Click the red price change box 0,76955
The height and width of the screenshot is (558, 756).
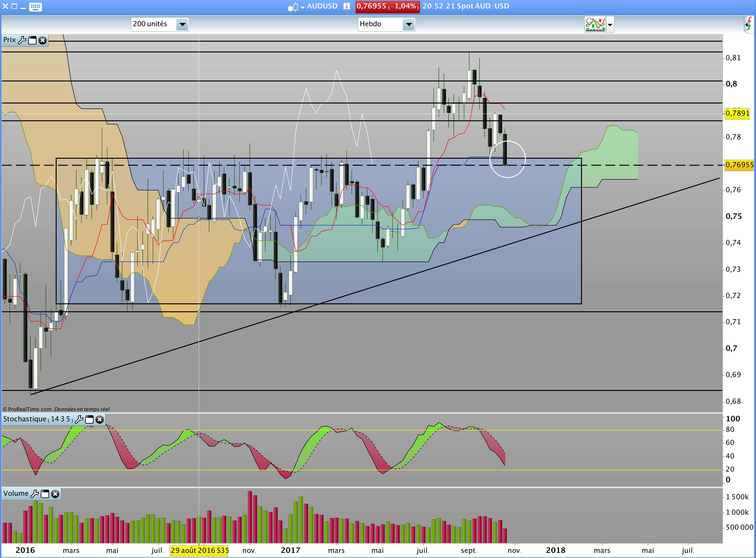click(387, 6)
